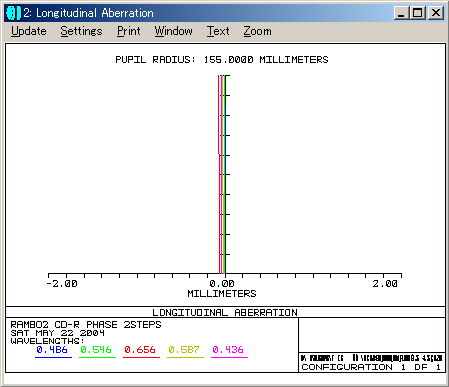Click the green 0.546 wavelength legend
The width and height of the screenshot is (449, 387).
point(96,350)
